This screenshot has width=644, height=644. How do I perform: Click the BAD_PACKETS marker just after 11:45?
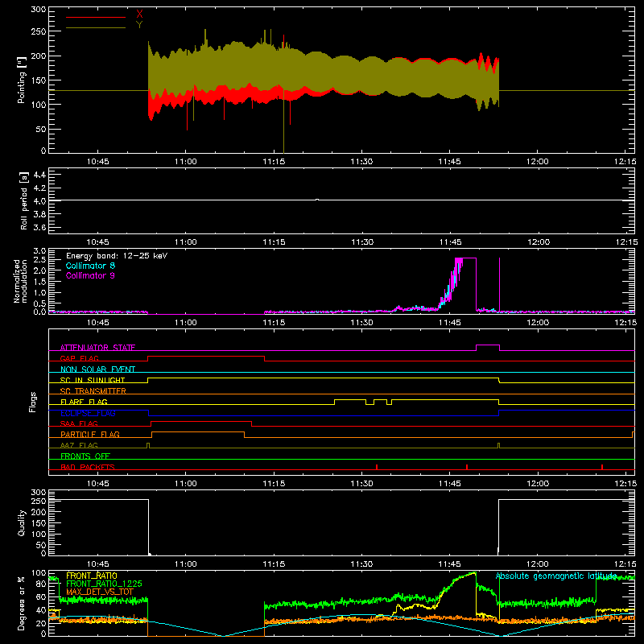pyautogui.click(x=467, y=467)
